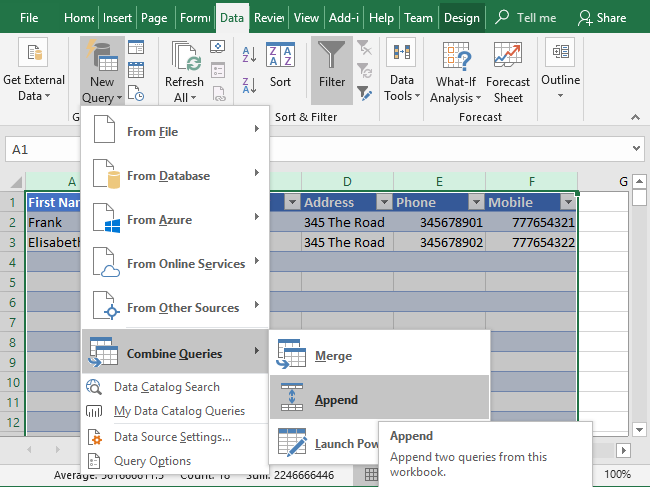The height and width of the screenshot is (487, 650).
Task: Select column D header
Action: (347, 182)
